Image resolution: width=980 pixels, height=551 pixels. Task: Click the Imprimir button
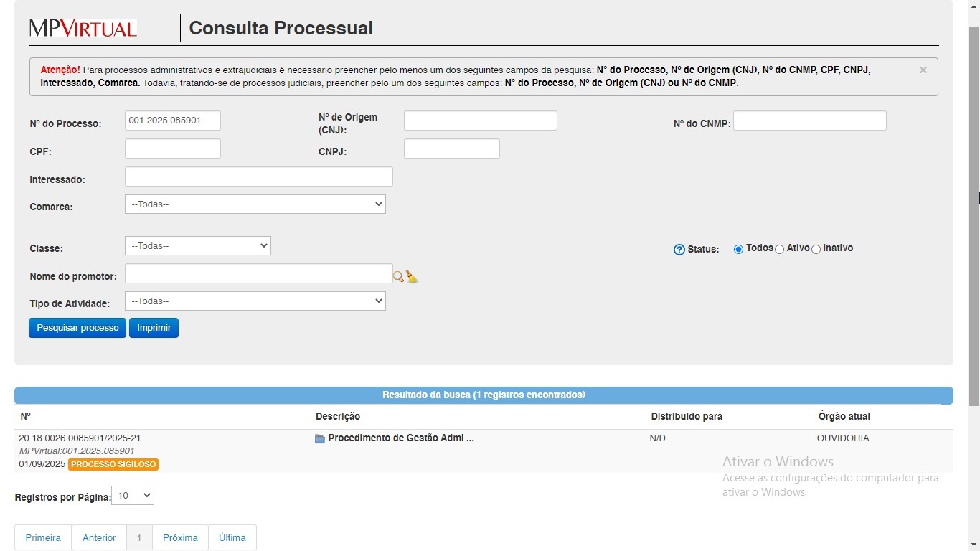pos(154,328)
